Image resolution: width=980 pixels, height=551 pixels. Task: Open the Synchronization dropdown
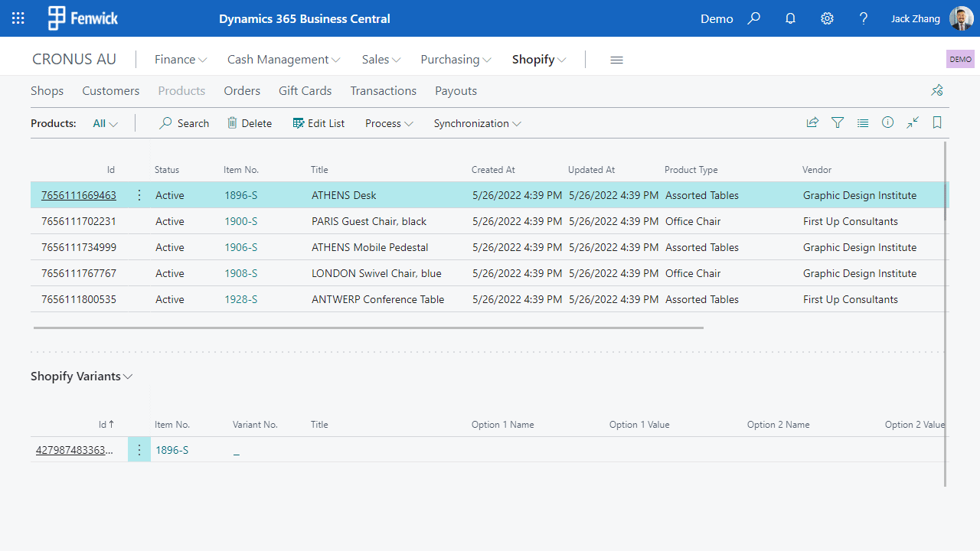click(478, 123)
